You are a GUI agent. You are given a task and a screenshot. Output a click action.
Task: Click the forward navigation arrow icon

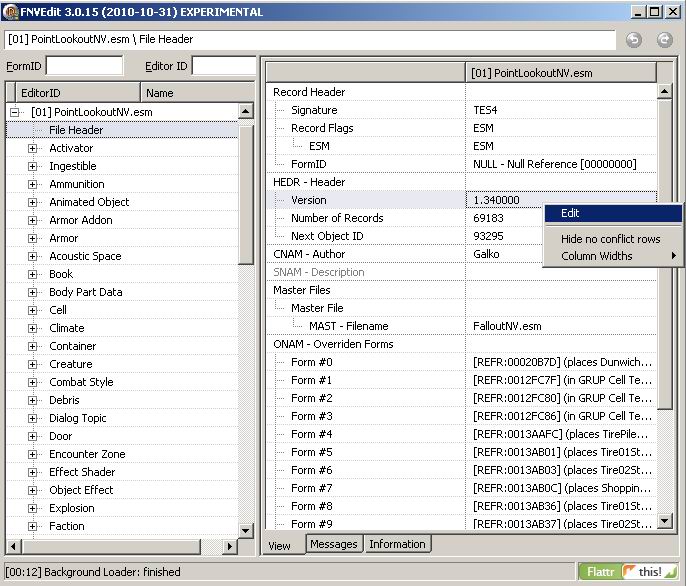point(664,40)
